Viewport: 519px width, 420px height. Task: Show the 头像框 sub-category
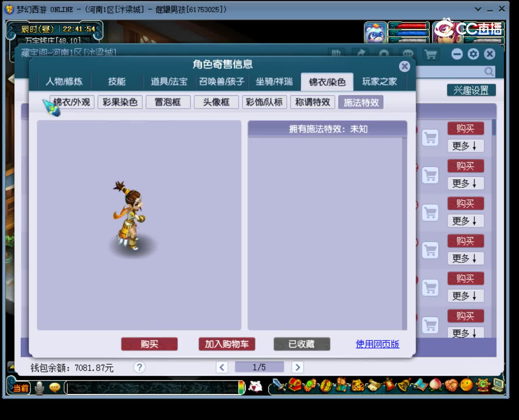(216, 102)
